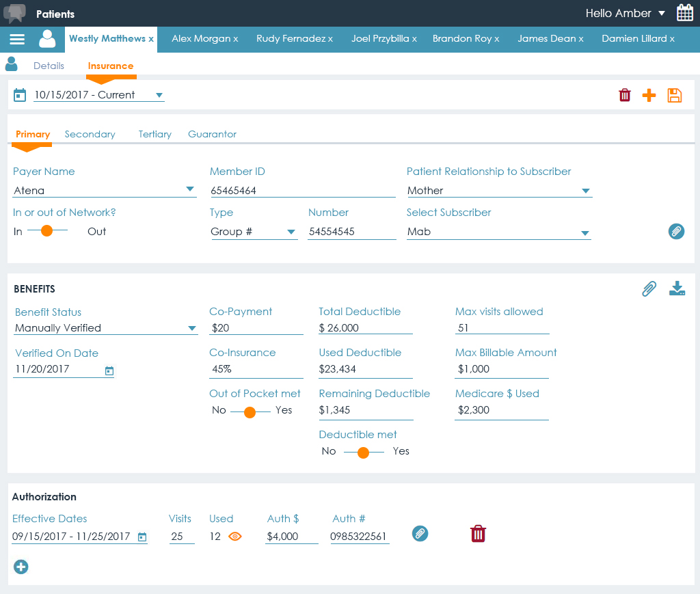700x594 pixels.
Task: Switch to the Secondary insurance tab
Action: [90, 134]
